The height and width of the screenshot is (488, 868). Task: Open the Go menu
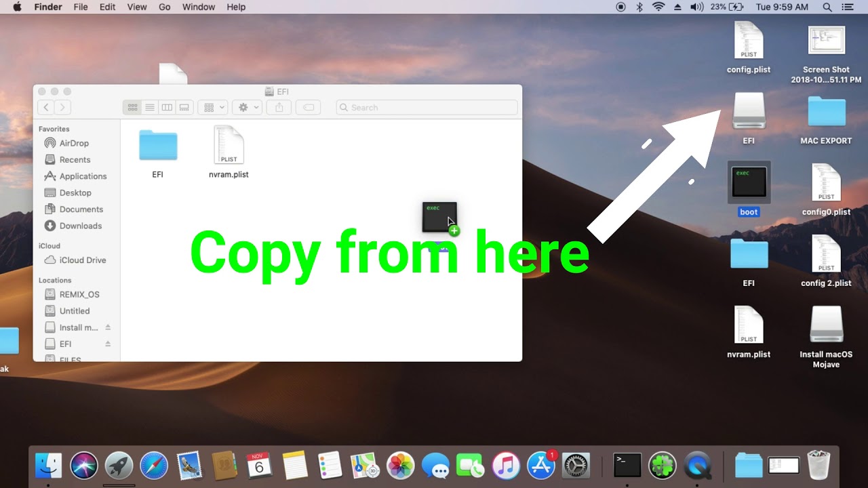(x=164, y=7)
